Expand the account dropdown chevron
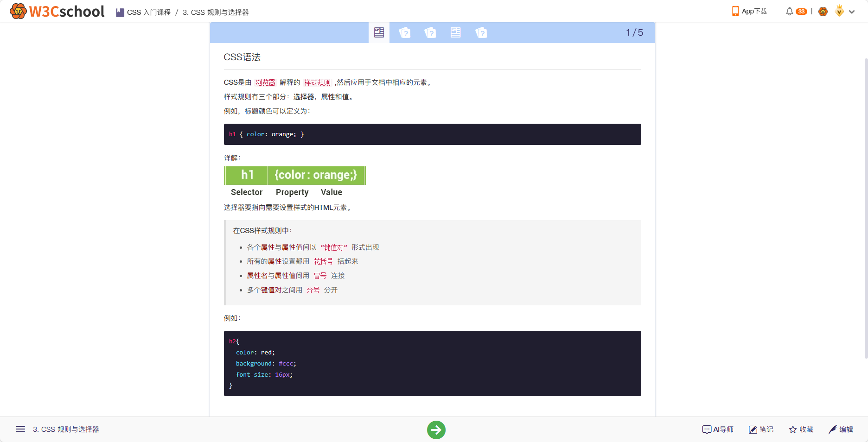The height and width of the screenshot is (442, 868). point(852,12)
